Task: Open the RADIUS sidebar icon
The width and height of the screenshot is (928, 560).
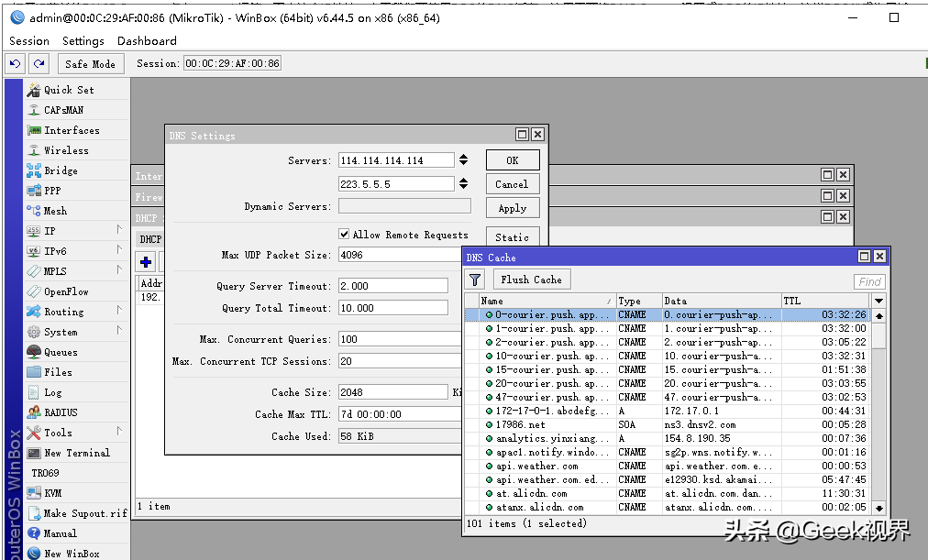Action: [x=34, y=412]
